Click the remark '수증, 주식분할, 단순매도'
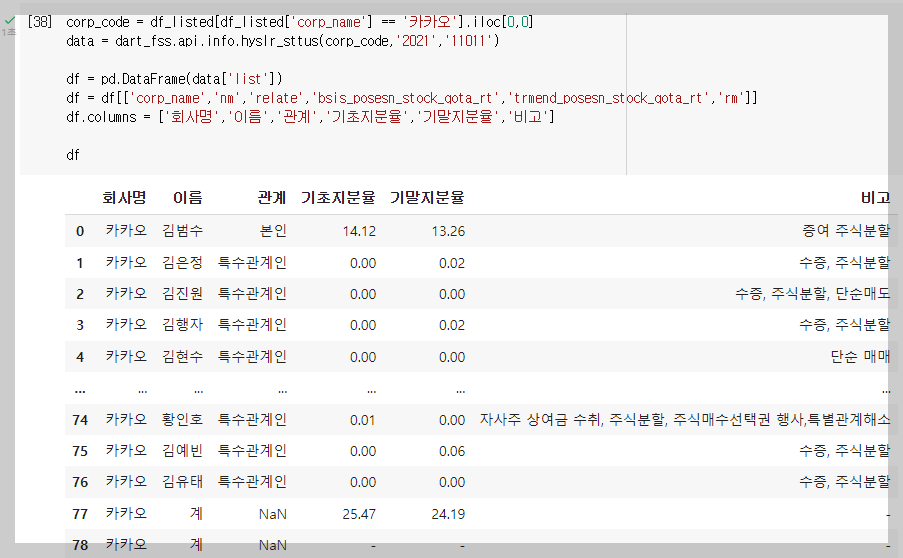Screen dimensions: 903x558 point(812,294)
